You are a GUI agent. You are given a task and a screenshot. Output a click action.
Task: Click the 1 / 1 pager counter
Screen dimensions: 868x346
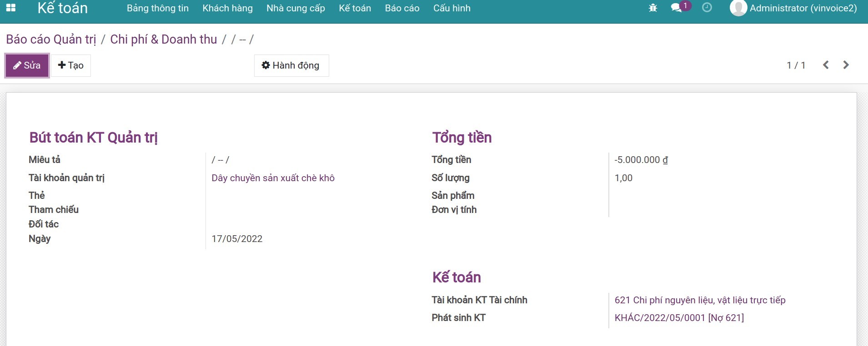tap(796, 65)
